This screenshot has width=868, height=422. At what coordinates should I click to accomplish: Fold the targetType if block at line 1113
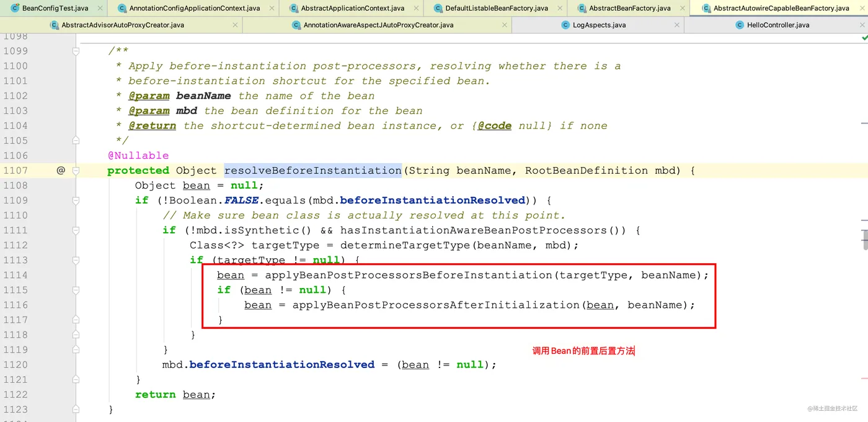(76, 259)
